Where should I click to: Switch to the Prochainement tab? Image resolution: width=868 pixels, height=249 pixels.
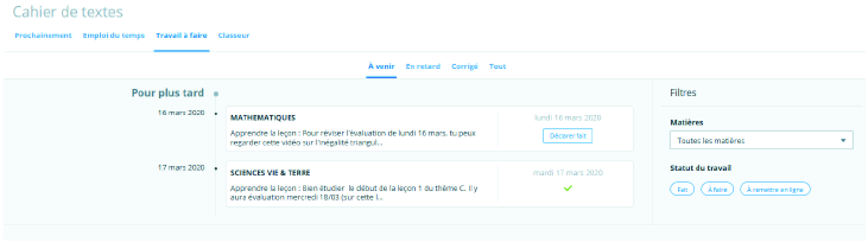pyautogui.click(x=43, y=35)
